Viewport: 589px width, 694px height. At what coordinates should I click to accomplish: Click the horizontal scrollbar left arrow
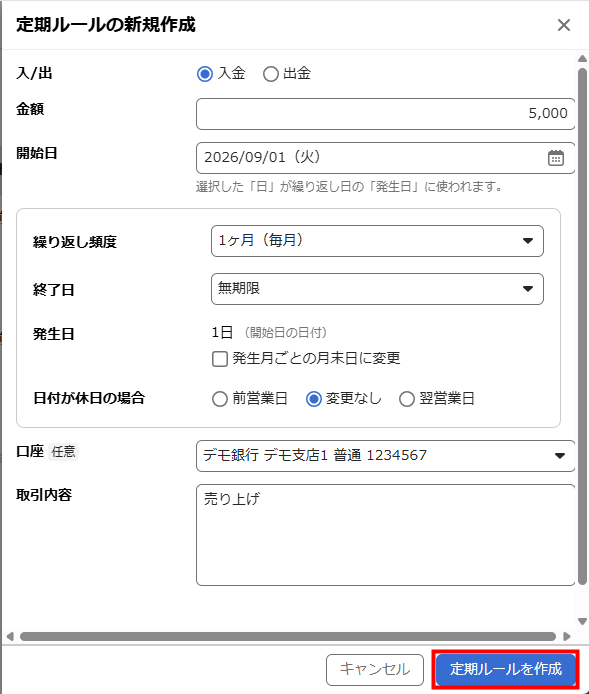(x=10, y=636)
